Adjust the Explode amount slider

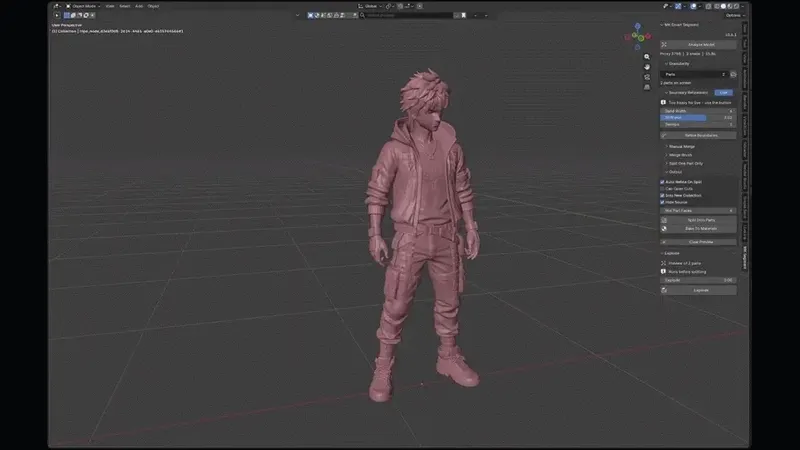pos(698,280)
